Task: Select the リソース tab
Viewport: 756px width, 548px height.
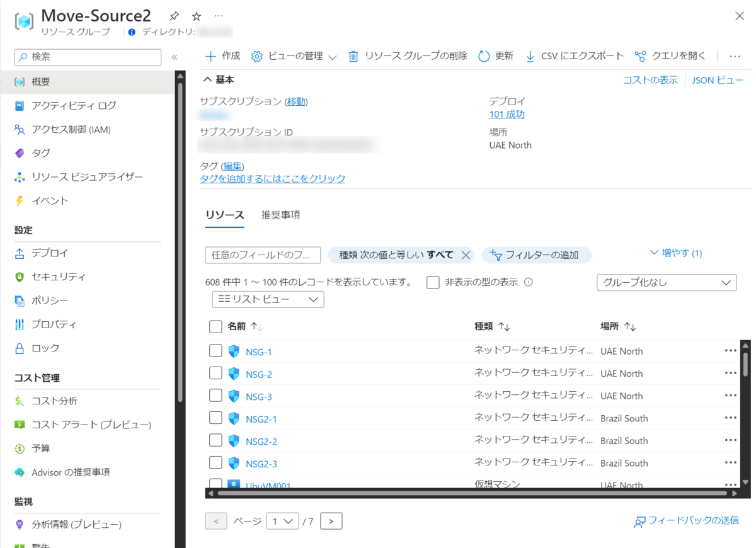Action: pyautogui.click(x=225, y=215)
